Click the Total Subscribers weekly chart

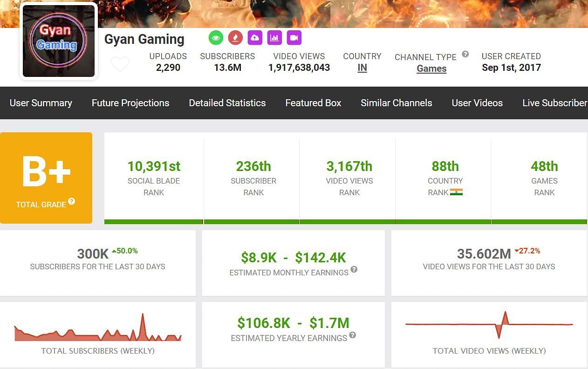[98, 328]
